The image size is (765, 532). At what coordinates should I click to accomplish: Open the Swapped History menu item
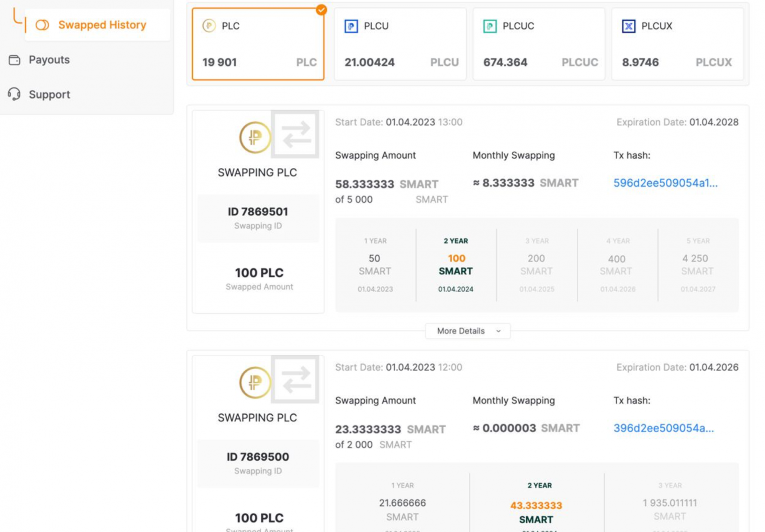102,25
